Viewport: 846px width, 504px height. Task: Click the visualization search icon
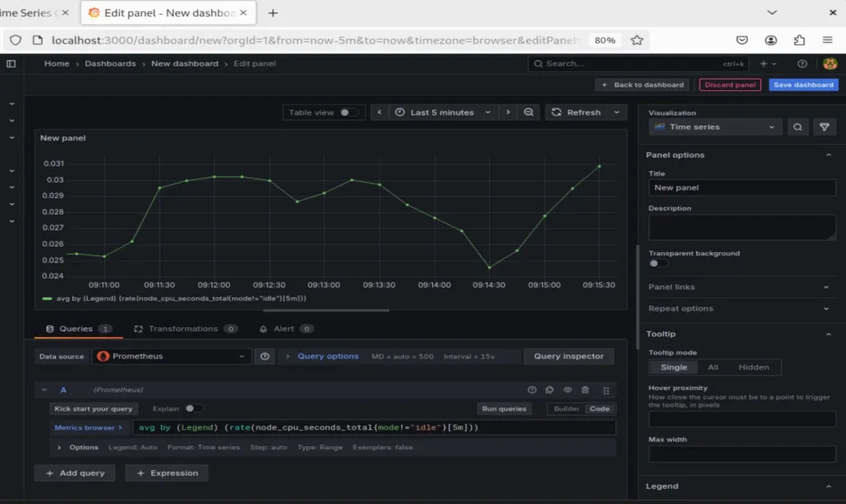[798, 127]
